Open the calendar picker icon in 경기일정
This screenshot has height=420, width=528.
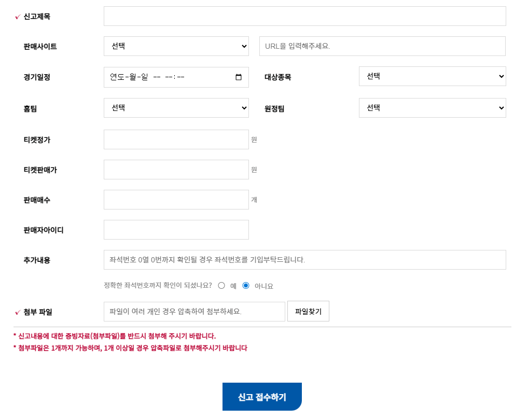pos(239,77)
